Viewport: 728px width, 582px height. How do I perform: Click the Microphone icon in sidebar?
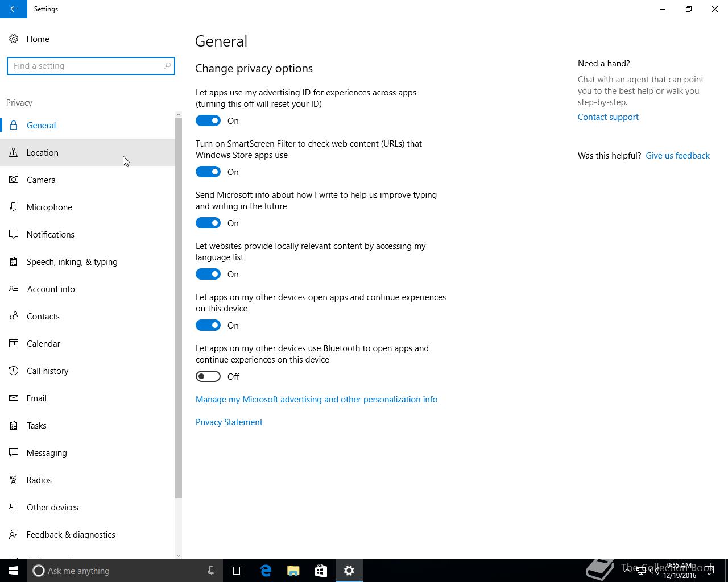(14, 207)
